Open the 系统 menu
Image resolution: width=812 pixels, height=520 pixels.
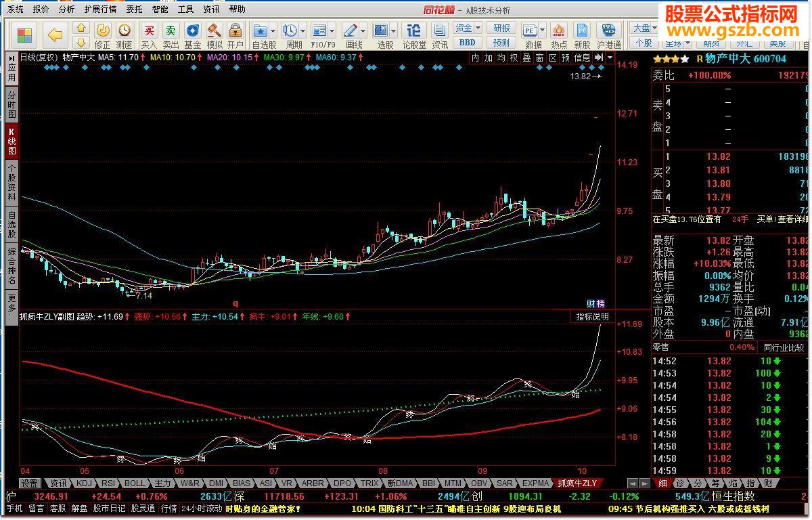coord(15,9)
